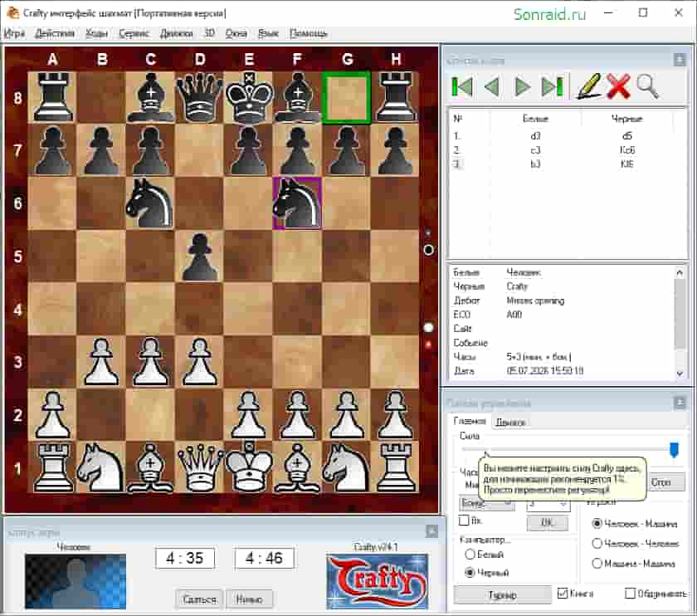Click the OK button under time settings

pyautogui.click(x=547, y=522)
